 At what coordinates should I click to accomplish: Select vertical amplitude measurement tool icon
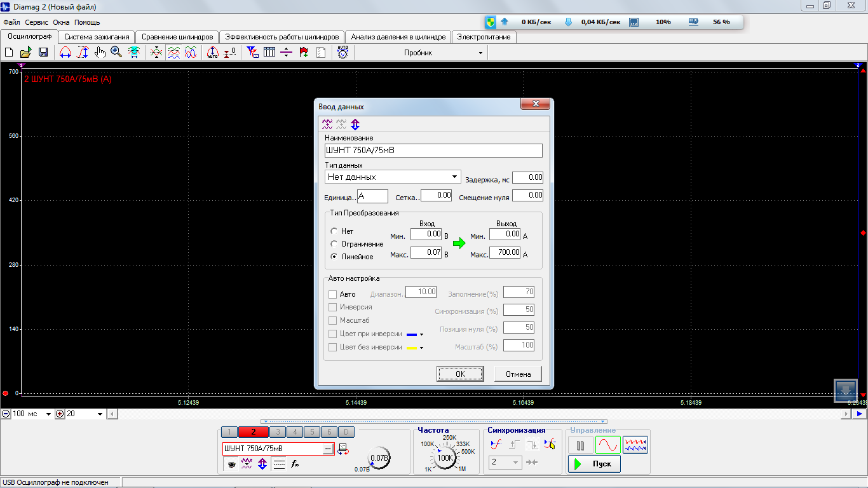tap(83, 53)
